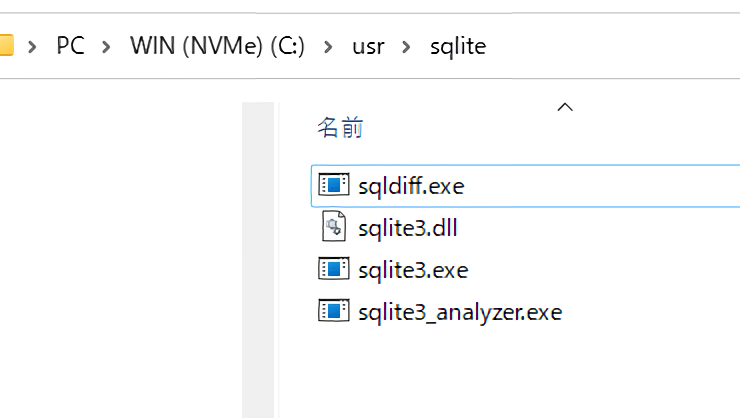Screen dimensions: 740x418
Task: Click the sqlite3.exe application icon
Action: point(333,269)
